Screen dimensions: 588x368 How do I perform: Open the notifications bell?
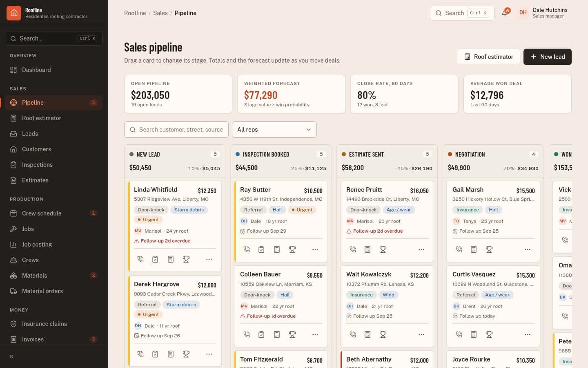pyautogui.click(x=505, y=13)
